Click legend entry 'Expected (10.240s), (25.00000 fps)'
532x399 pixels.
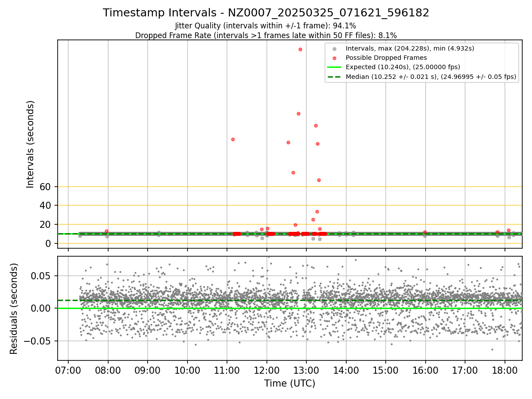point(403,67)
